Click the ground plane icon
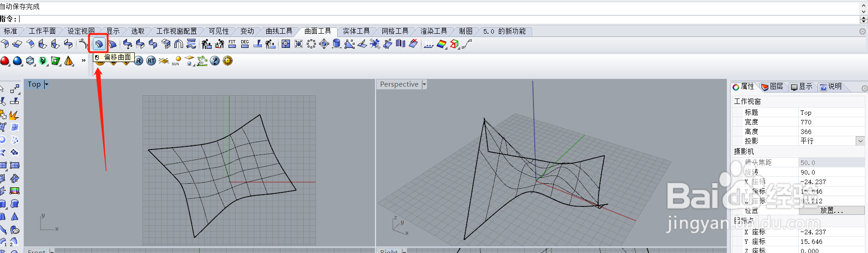868x253 pixels. click(164, 61)
